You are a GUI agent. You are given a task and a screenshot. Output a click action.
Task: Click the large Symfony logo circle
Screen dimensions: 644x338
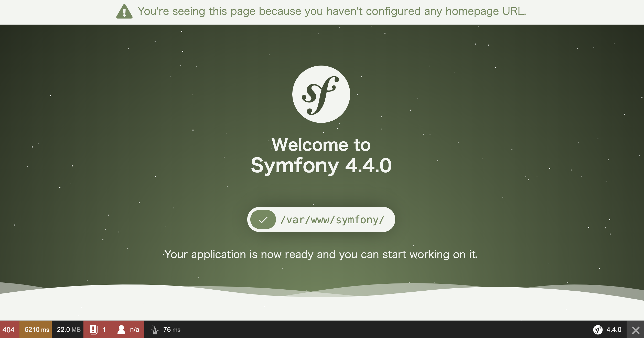click(x=321, y=94)
